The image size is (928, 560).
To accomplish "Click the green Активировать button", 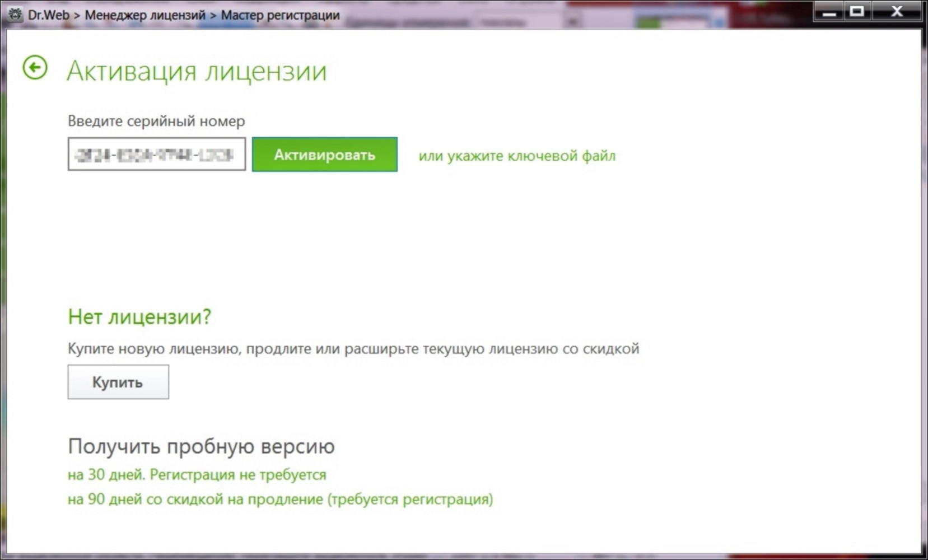I will (x=325, y=155).
